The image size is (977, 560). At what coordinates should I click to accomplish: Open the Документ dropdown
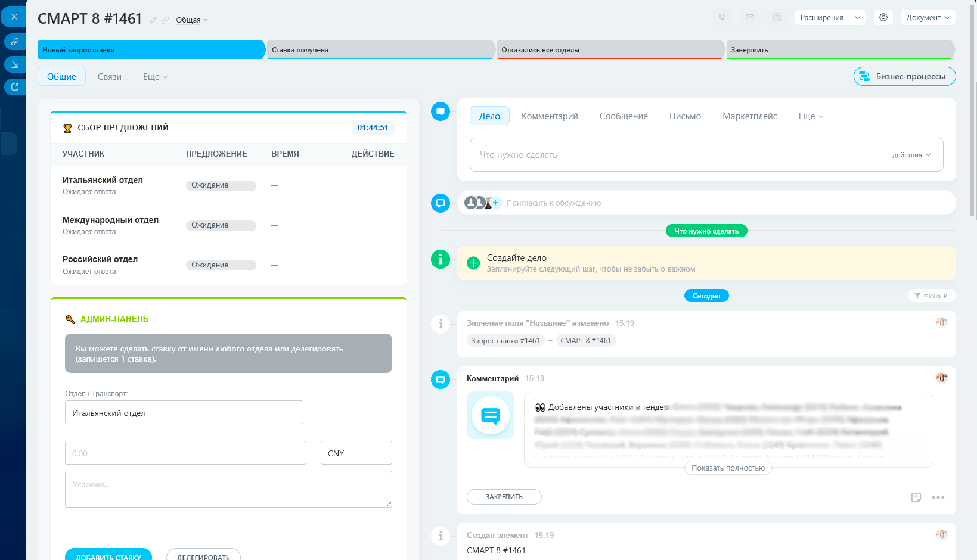coord(928,17)
